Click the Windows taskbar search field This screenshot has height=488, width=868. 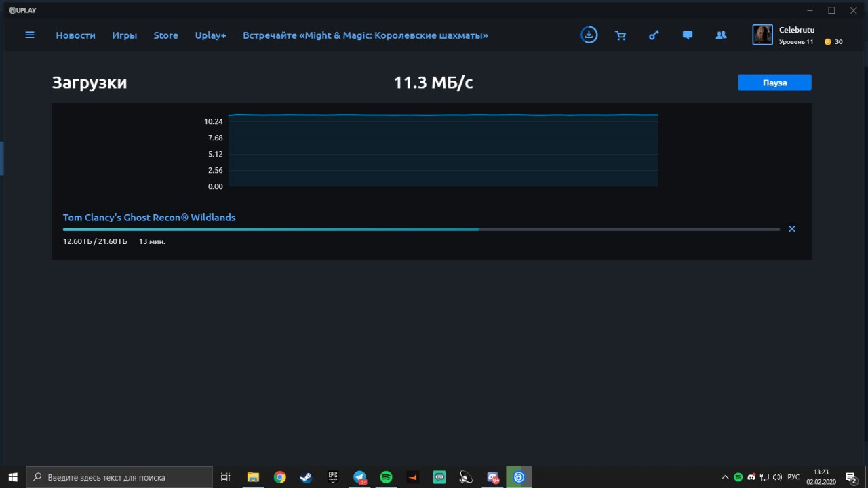(x=119, y=477)
